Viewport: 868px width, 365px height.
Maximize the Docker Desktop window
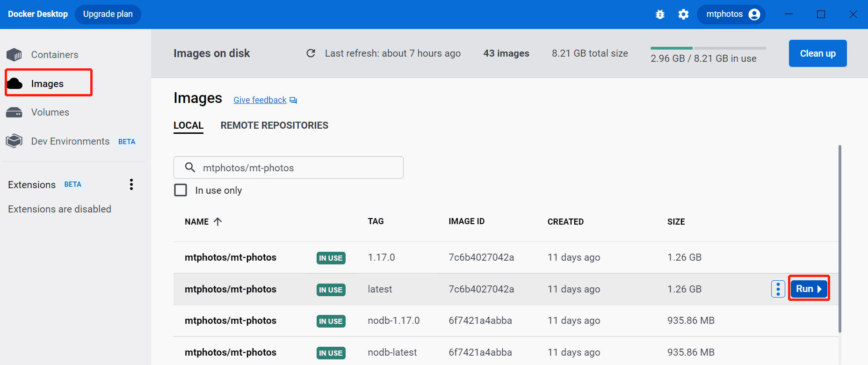[x=821, y=15]
